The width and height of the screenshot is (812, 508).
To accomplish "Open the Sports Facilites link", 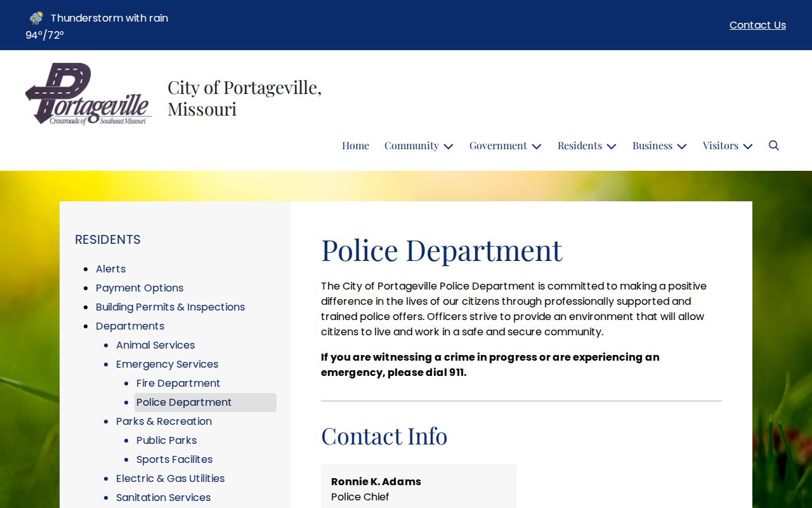I will pos(174,459).
